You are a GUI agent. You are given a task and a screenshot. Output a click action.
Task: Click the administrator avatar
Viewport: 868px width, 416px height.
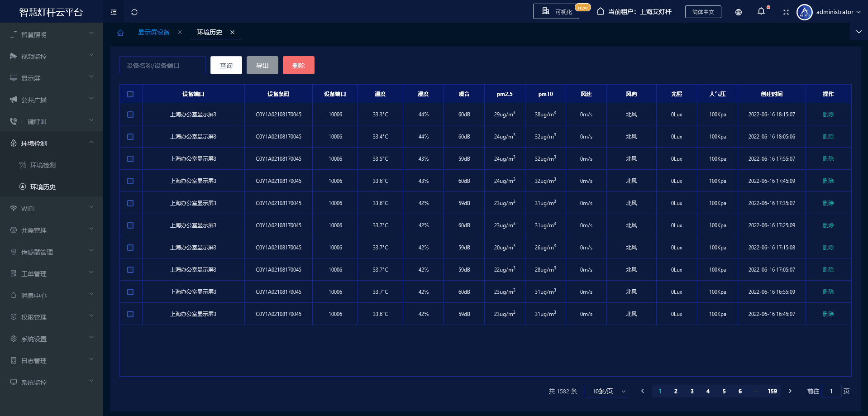point(804,12)
